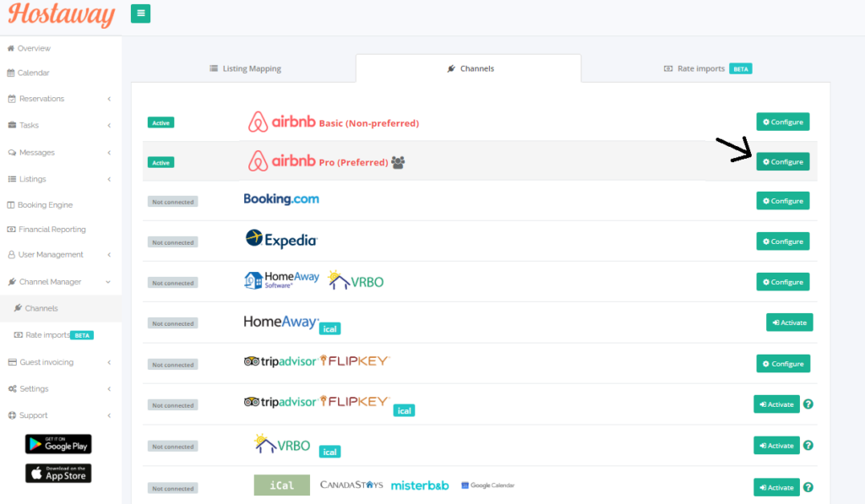Click Not connected badge on Expedia row
Screen dimensions: 865x504
point(172,242)
